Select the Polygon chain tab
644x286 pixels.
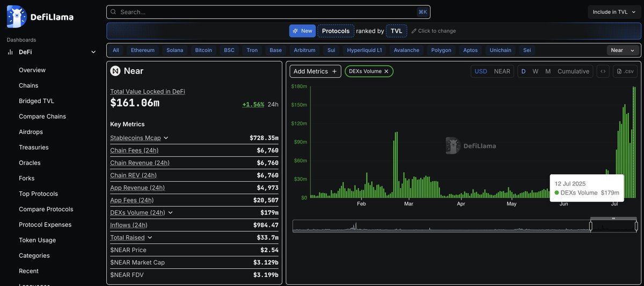[x=441, y=50]
